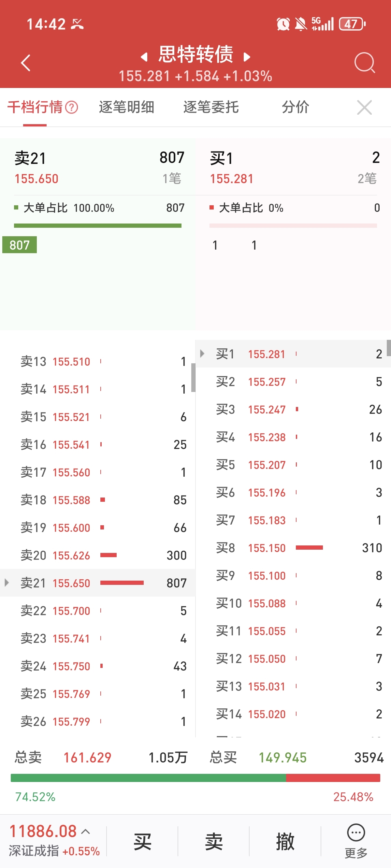
Task: Expand the 买1 155.281 row arrow
Action: (x=202, y=354)
